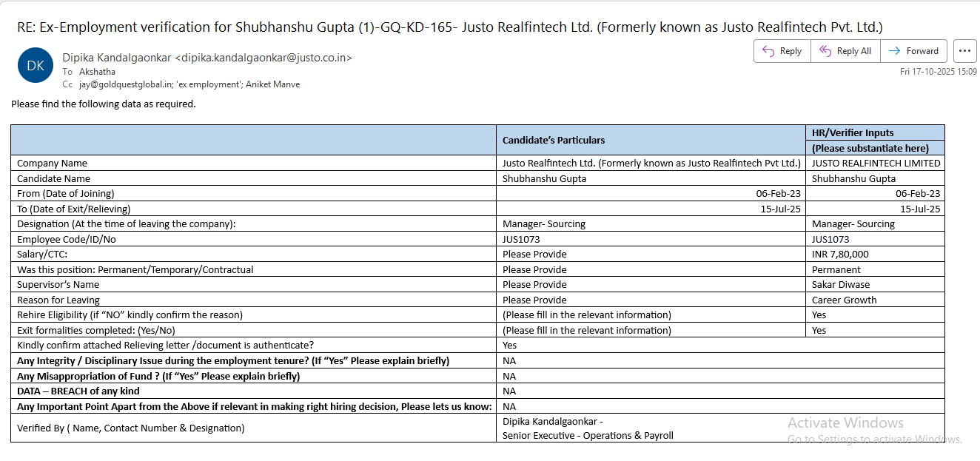
Task: Click the Reply button
Action: pos(782,51)
